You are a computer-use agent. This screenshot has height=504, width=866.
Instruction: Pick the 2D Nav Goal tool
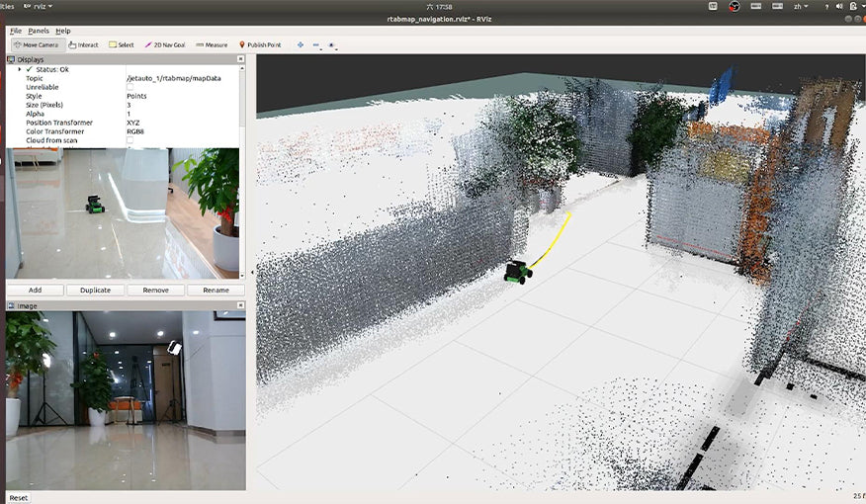point(165,44)
